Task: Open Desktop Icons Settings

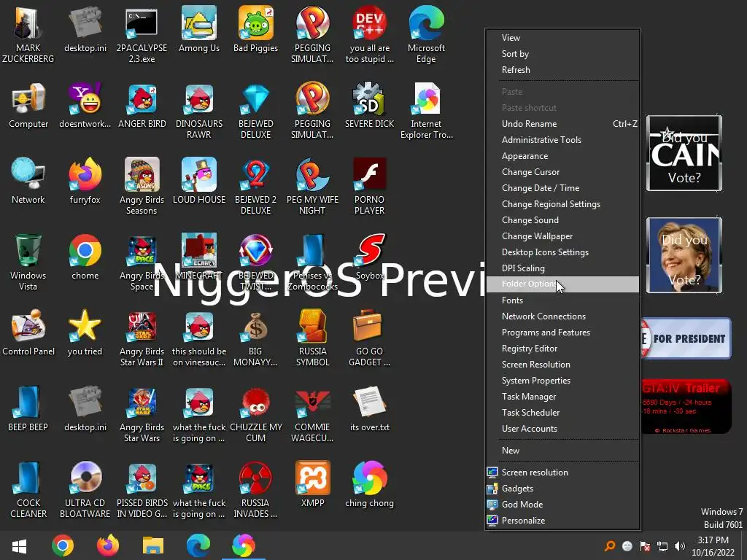Action: point(562,252)
